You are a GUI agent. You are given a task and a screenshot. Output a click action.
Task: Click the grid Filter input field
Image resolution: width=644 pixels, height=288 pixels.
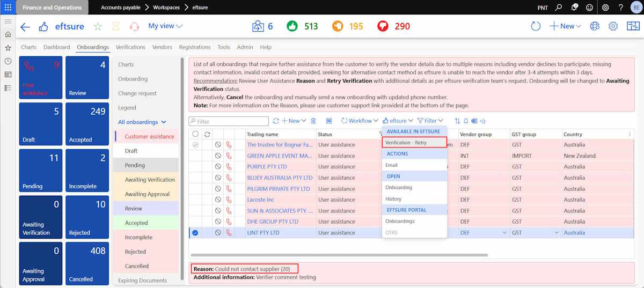229,121
